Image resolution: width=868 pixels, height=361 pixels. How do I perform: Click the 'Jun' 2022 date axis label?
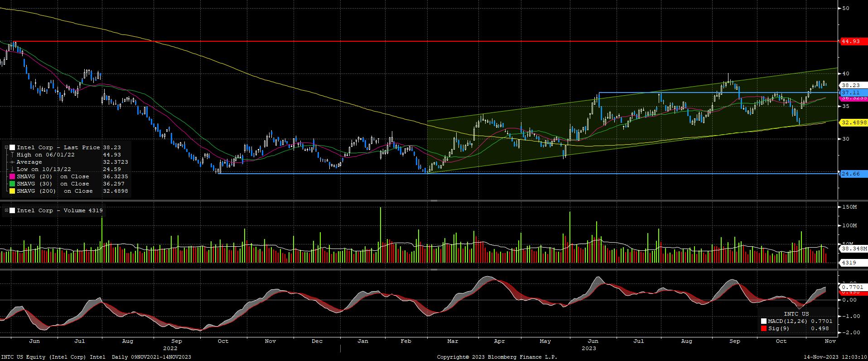pos(34,341)
